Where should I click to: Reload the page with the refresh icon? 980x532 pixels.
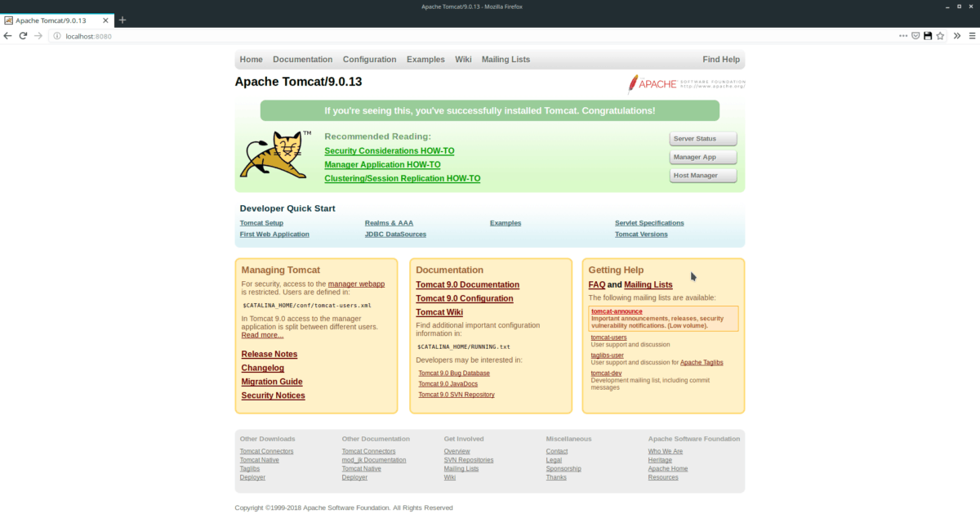(23, 36)
